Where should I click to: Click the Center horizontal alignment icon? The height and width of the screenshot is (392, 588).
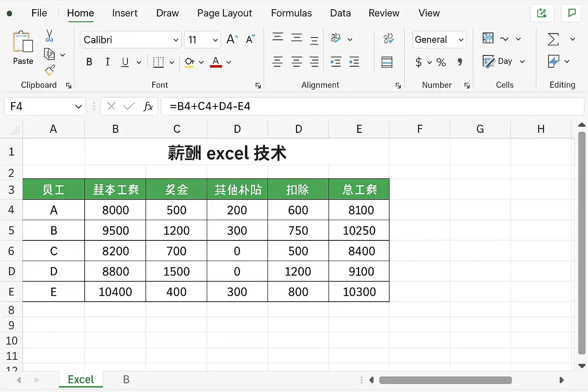click(x=296, y=62)
